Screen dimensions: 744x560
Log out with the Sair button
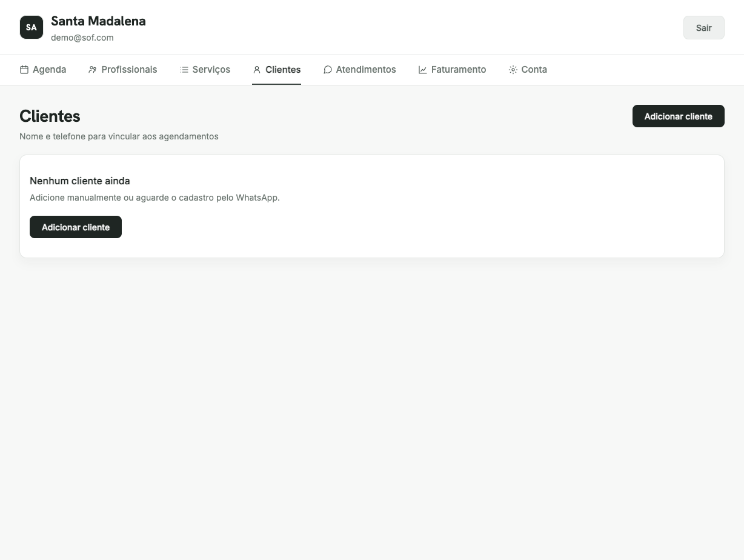(704, 28)
